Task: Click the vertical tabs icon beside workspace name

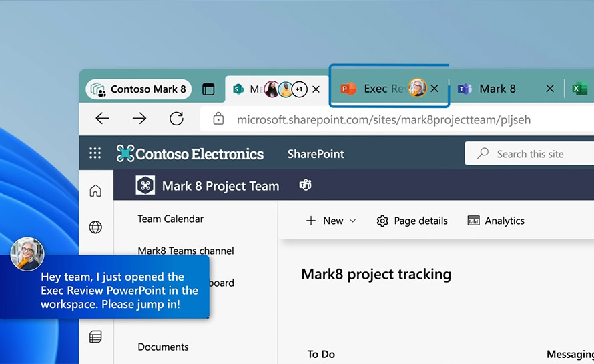Action: (x=208, y=89)
